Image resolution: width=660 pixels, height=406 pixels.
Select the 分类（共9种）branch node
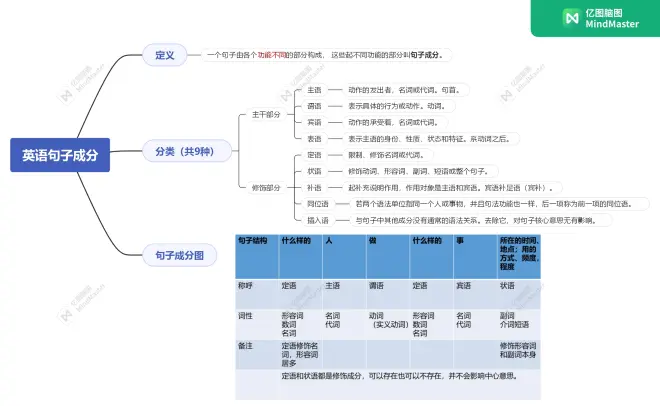(x=184, y=151)
